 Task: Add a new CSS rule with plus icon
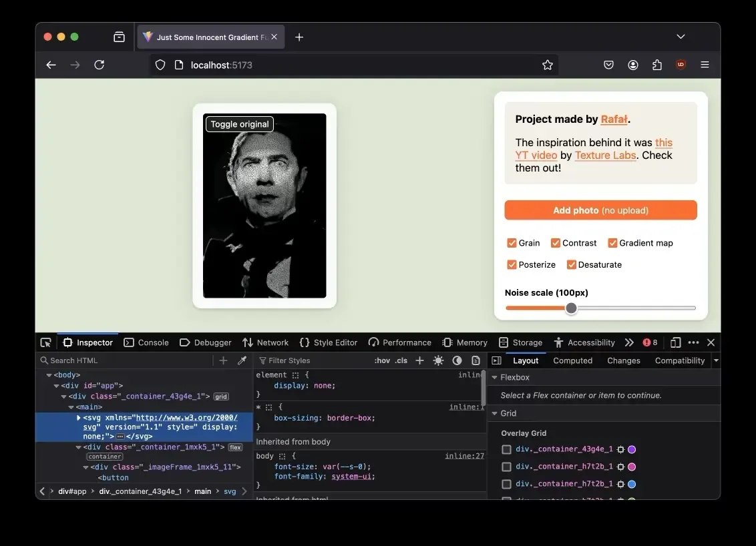[419, 360]
